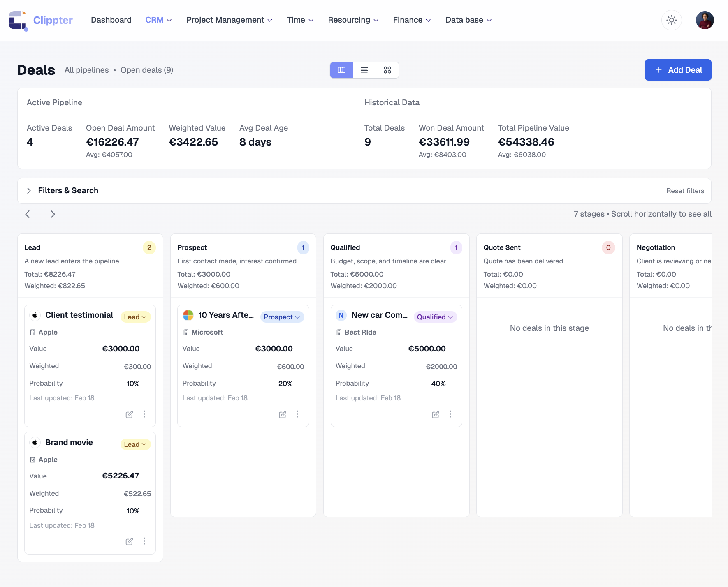Open the Prospect stage dropdown

pos(282,317)
